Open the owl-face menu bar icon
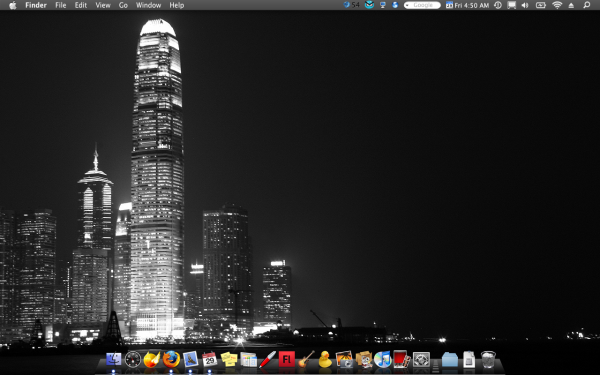Viewport: 600px width, 375px height. point(369,5)
